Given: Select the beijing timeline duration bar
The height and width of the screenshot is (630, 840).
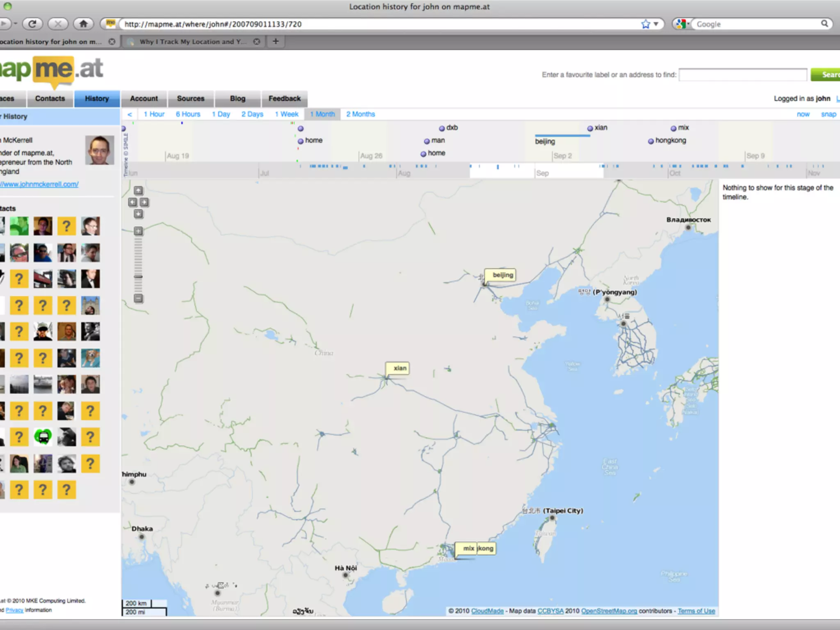Looking at the screenshot, I should [x=562, y=135].
